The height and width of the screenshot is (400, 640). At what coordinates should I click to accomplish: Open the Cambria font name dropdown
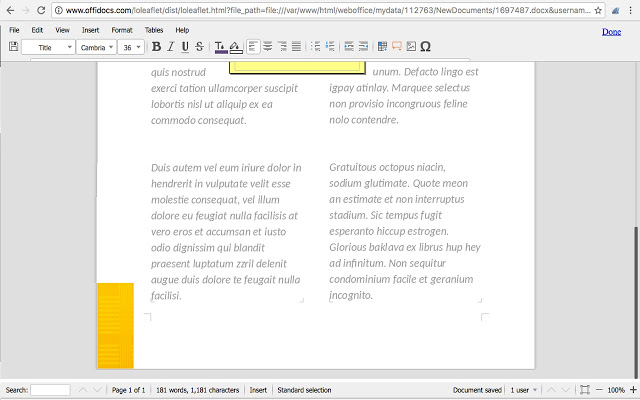point(96,47)
